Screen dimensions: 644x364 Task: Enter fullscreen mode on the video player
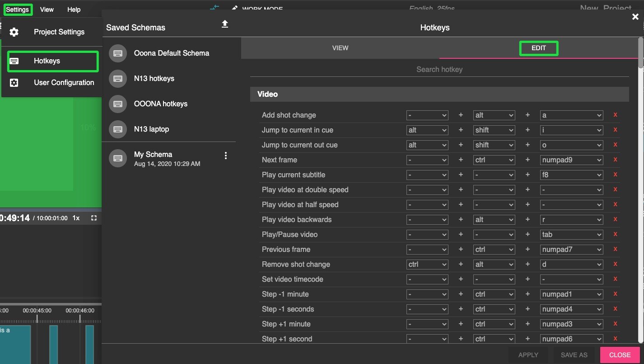coord(94,217)
